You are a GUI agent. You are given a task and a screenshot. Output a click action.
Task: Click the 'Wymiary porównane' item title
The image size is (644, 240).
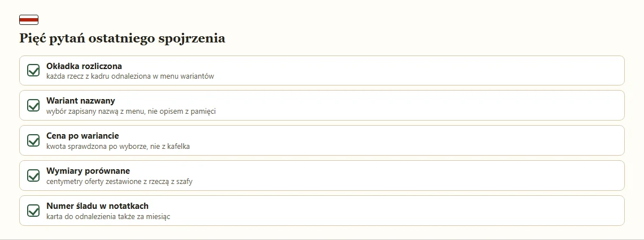[x=88, y=170]
